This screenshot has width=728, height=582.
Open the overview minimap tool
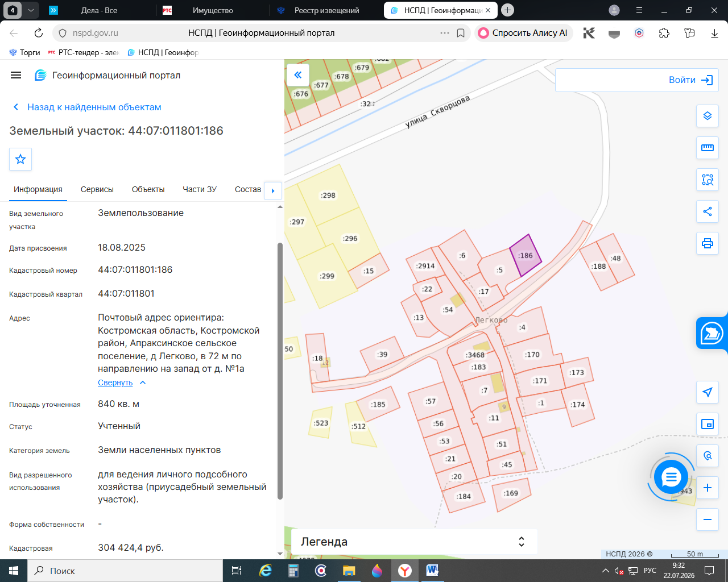(x=708, y=424)
